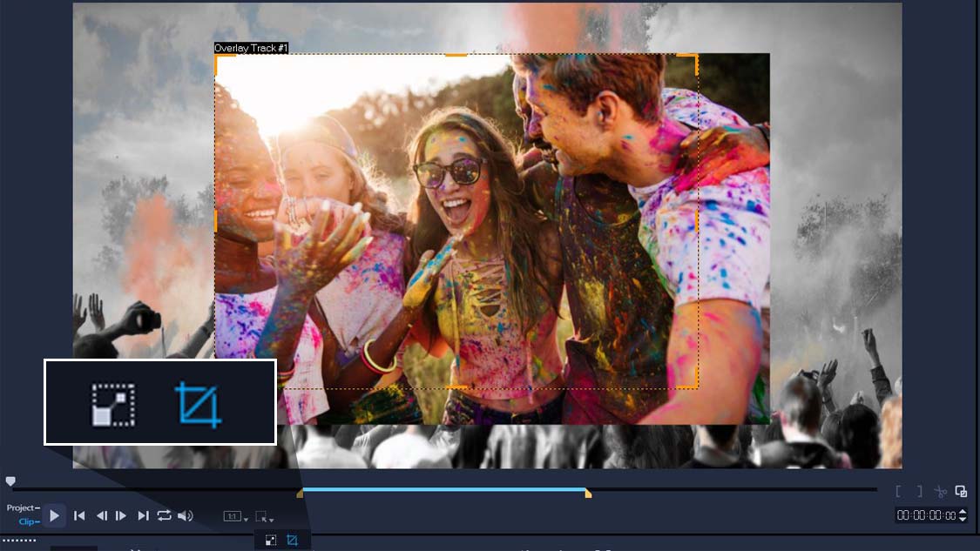Set Mark-in with the left bracket icon

[x=899, y=492]
